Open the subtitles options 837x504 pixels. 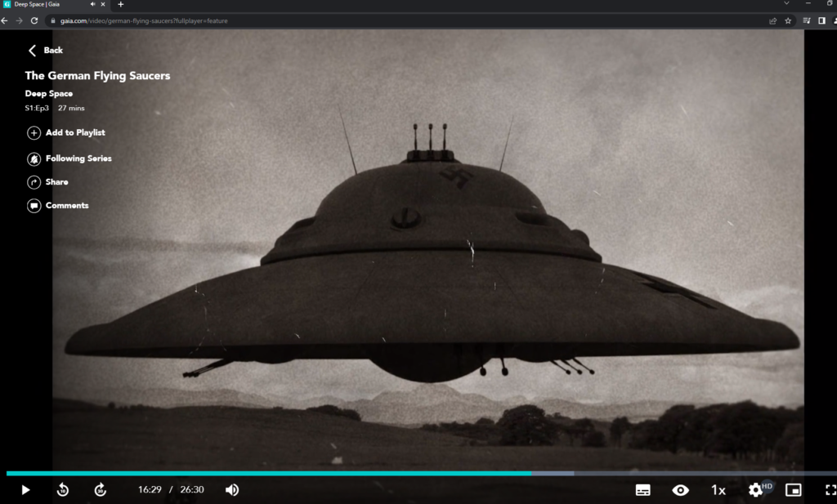pyautogui.click(x=642, y=490)
